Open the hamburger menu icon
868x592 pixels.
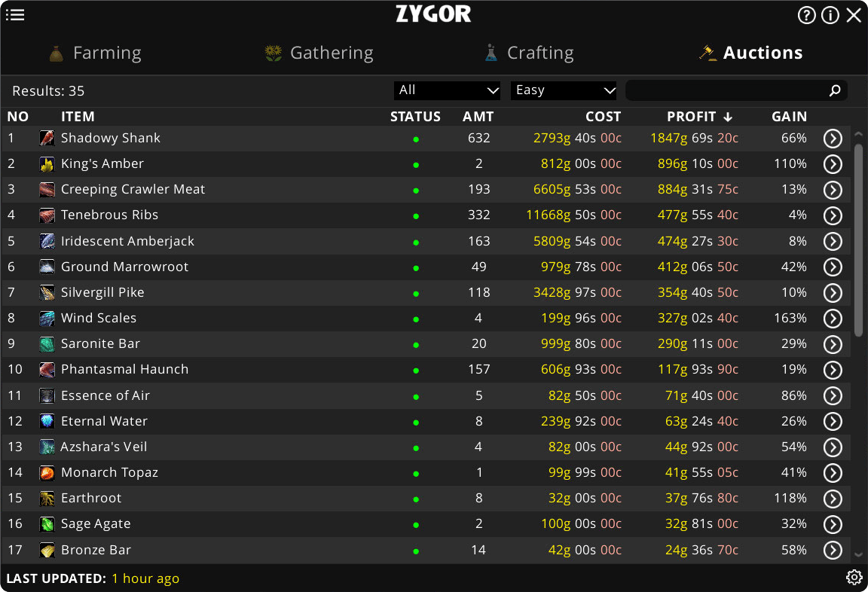[x=15, y=15]
